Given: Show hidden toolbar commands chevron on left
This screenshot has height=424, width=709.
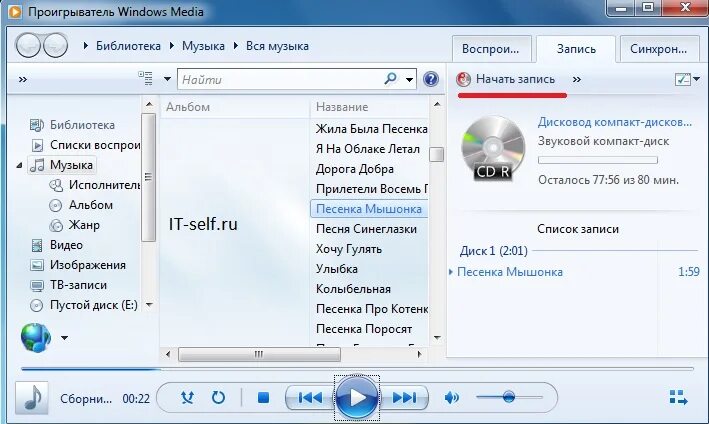Looking at the screenshot, I should tap(23, 80).
